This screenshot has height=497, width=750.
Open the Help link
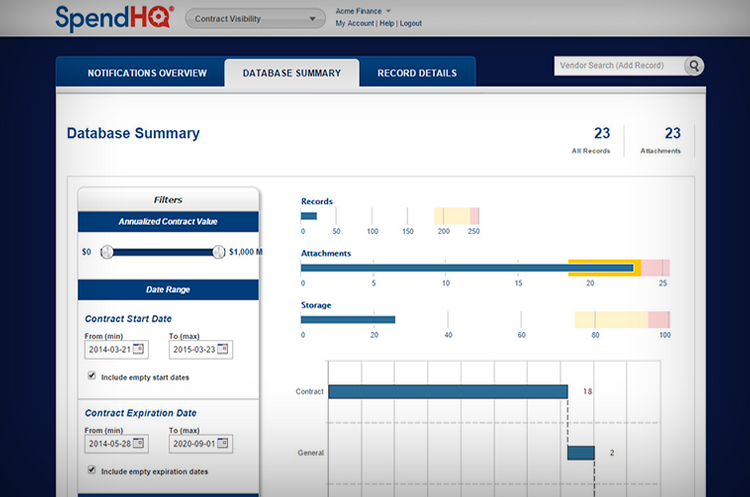(x=386, y=23)
